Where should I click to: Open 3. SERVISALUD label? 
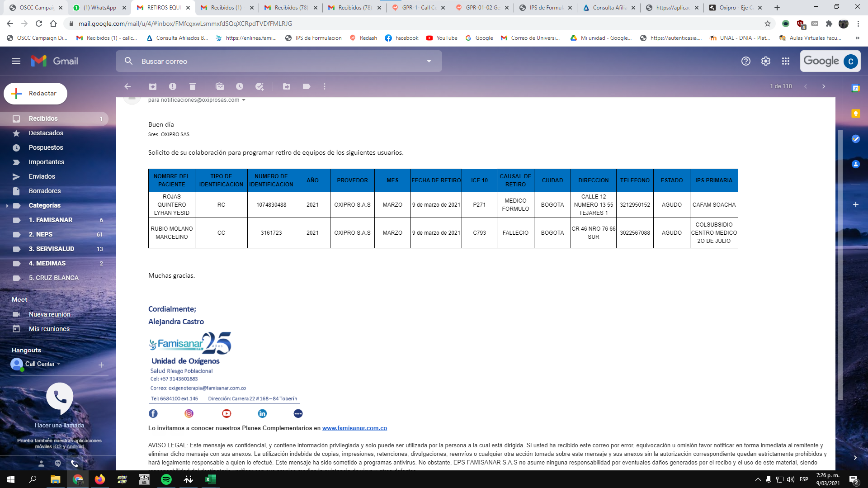pyautogui.click(x=54, y=249)
